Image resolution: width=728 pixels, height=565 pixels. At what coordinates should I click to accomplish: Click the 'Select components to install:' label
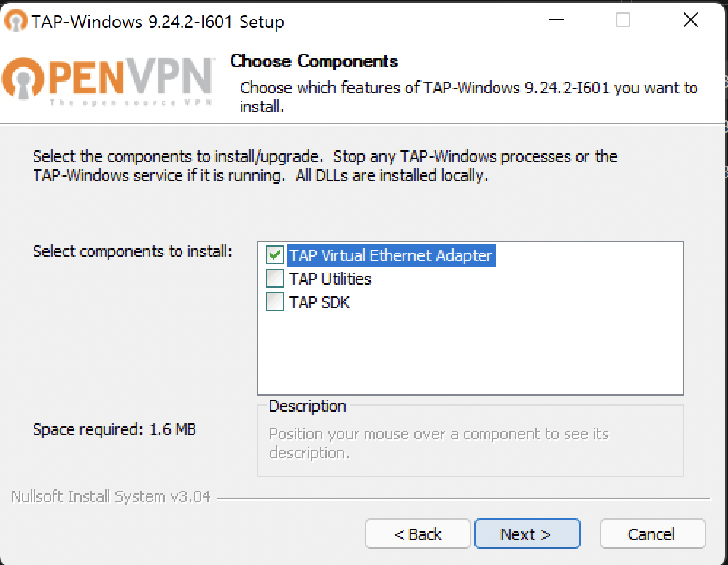(x=132, y=251)
